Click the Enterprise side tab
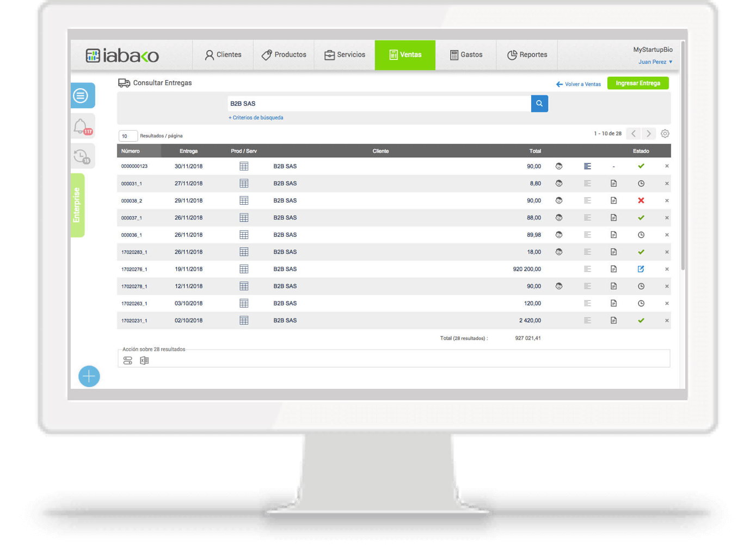This screenshot has width=756, height=550. 77,205
